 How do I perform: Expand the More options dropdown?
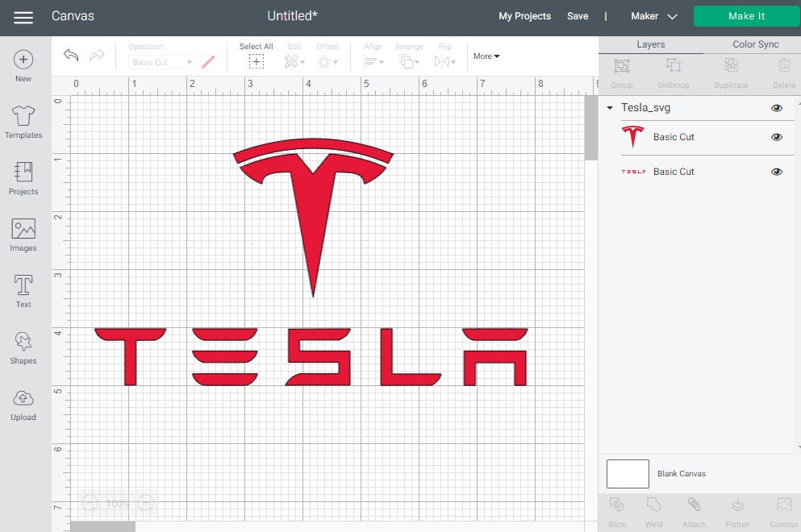coord(486,56)
